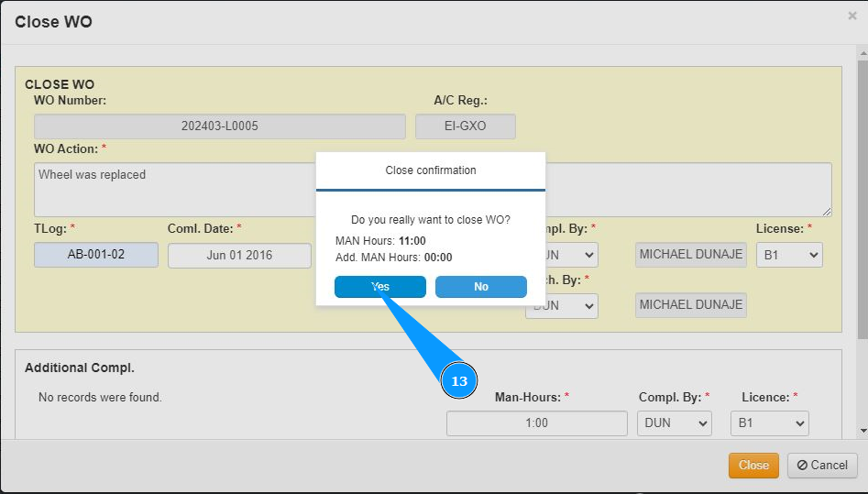868x494 pixels.
Task: Click MAN Hours value 11:00
Action: coord(412,241)
